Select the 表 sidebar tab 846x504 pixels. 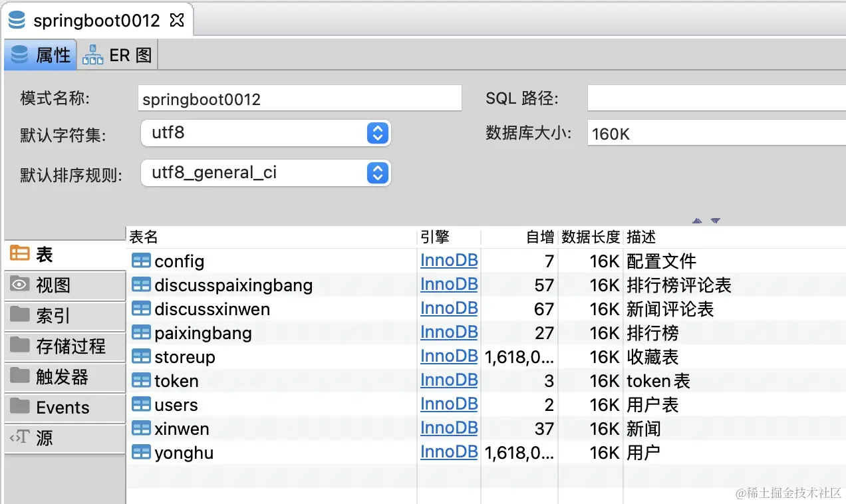tap(65, 254)
